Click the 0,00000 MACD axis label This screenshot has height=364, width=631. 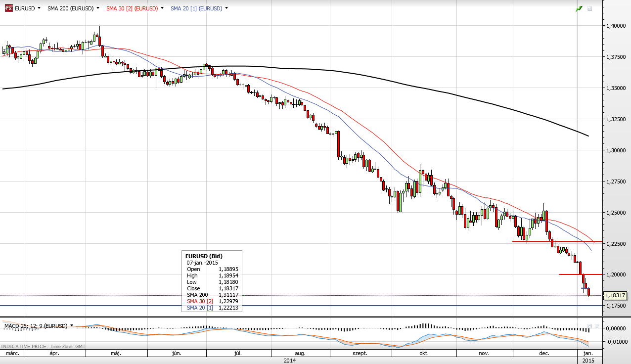pyautogui.click(x=615, y=328)
